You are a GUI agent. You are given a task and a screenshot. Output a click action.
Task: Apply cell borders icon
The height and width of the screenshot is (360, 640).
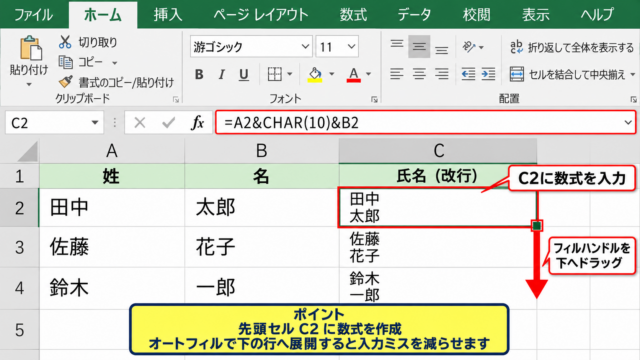(275, 74)
